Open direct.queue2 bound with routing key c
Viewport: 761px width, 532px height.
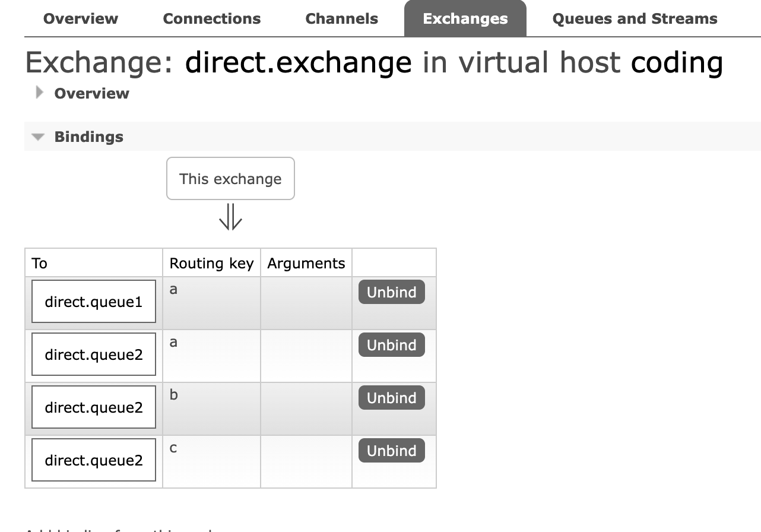[x=94, y=460]
